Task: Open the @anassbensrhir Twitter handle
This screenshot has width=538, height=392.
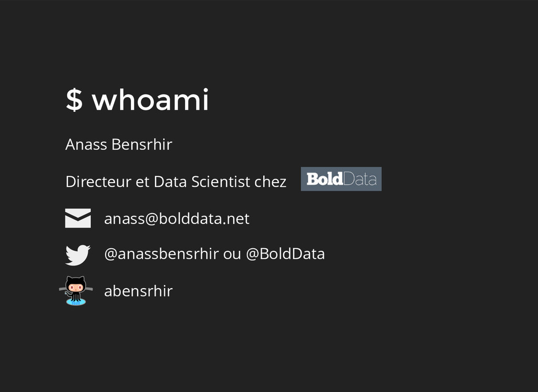Action: [161, 254]
